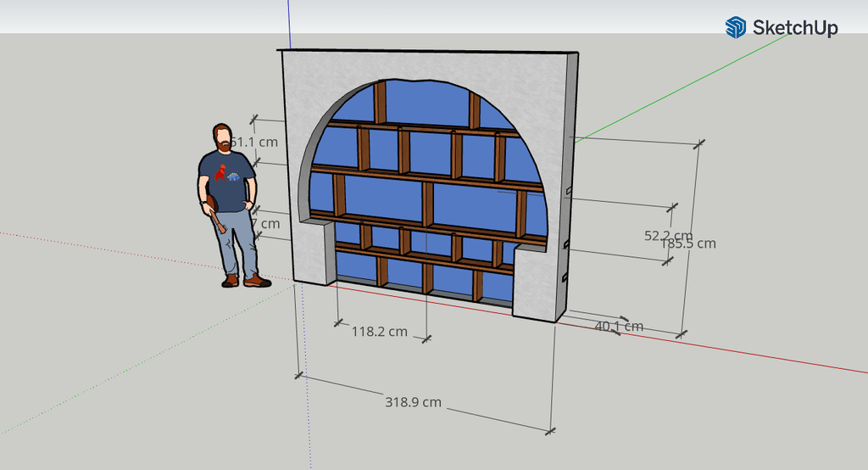The width and height of the screenshot is (868, 470).
Task: Select the 185.5 cm height dimension label
Action: [687, 243]
